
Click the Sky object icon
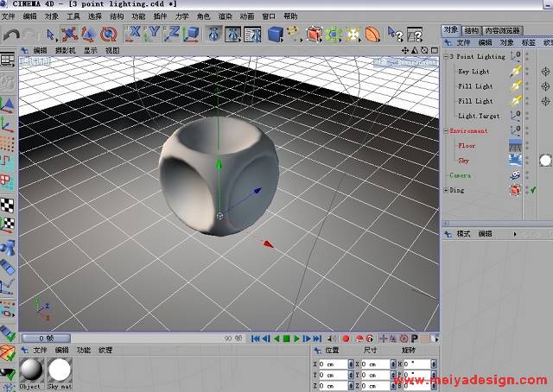[x=515, y=160]
